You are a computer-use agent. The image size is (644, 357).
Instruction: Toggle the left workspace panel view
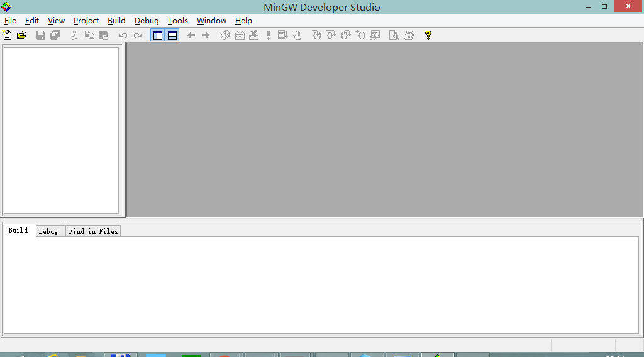click(x=158, y=35)
